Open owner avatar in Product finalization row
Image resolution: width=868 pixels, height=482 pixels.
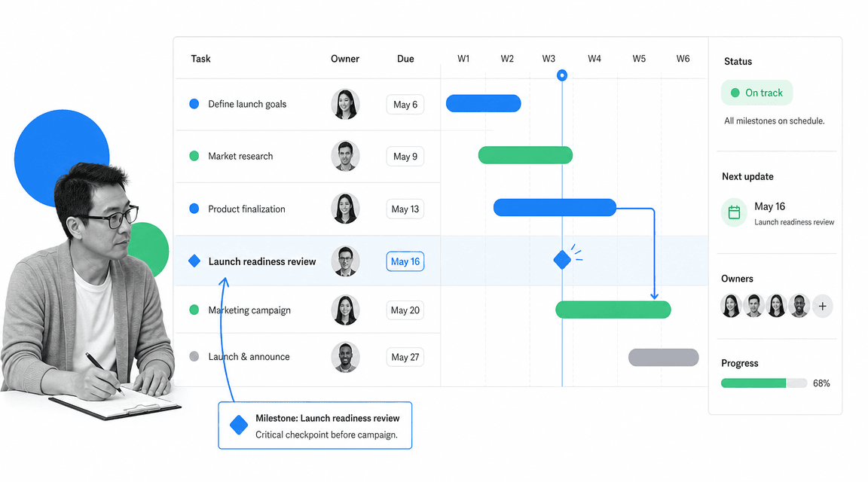(345, 209)
